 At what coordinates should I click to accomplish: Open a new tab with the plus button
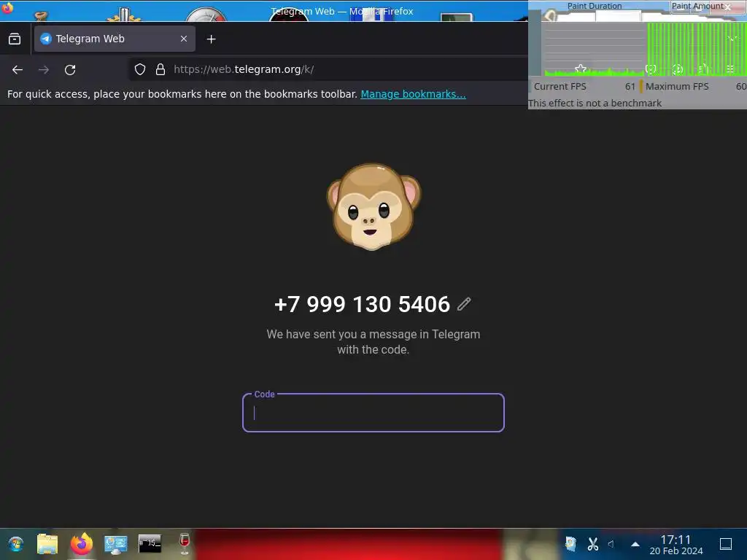(x=211, y=39)
